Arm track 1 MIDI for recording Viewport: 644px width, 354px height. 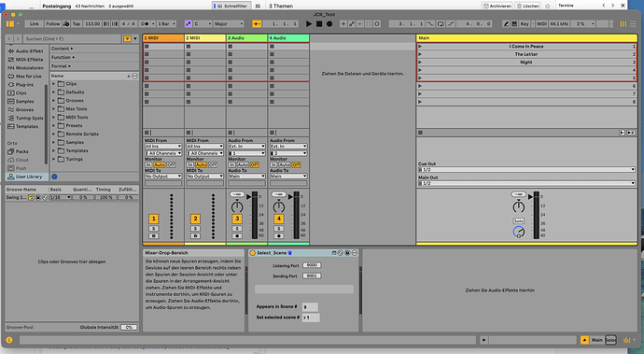(x=154, y=236)
